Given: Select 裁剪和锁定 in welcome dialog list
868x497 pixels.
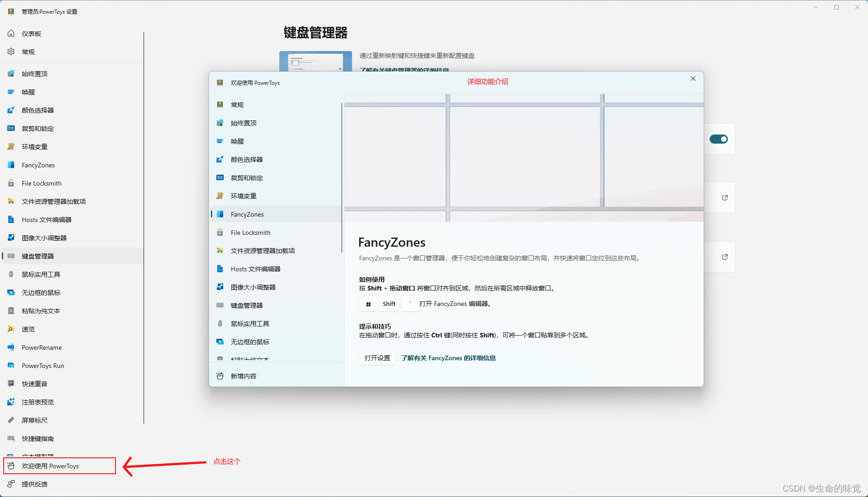Looking at the screenshot, I should point(276,178).
